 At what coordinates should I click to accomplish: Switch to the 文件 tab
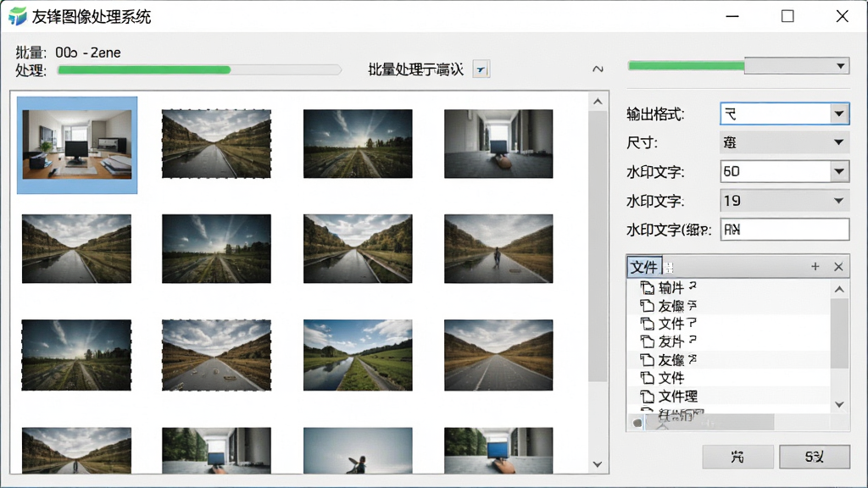644,267
